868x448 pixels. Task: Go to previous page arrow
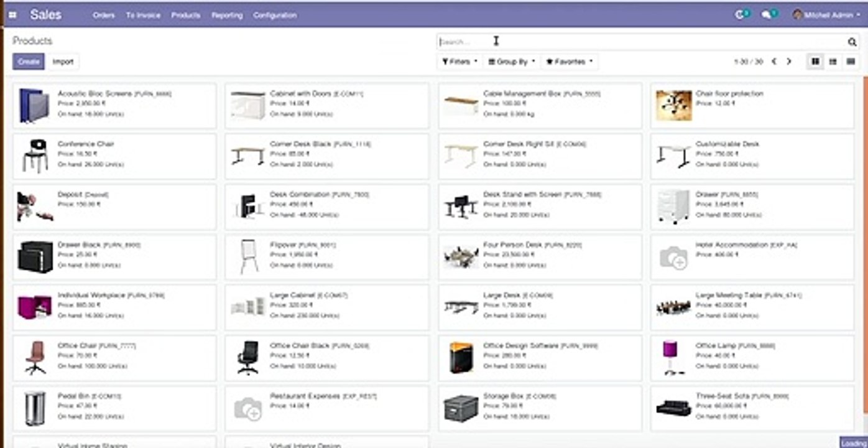tap(774, 62)
